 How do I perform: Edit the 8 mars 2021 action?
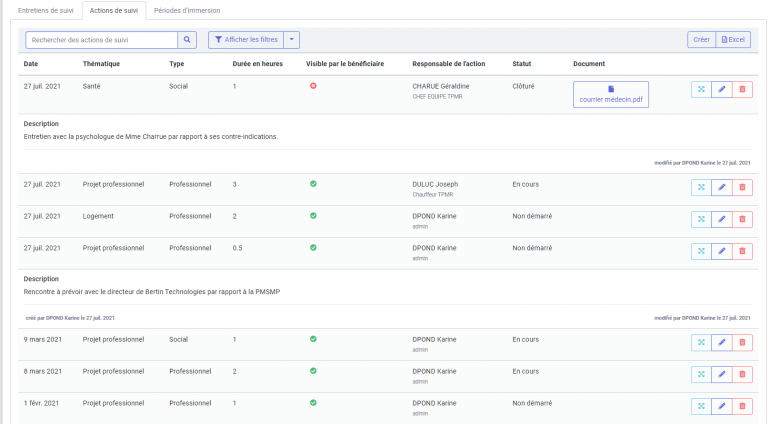pos(721,374)
